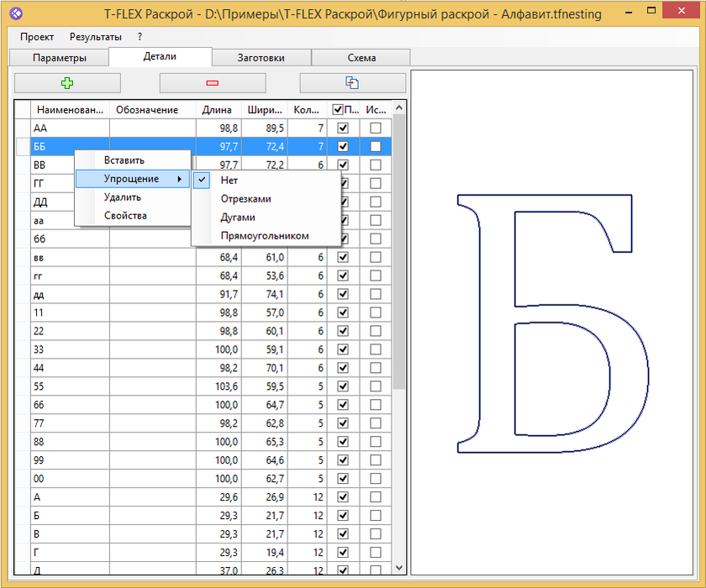Click the table scrollbar up arrow
The width and height of the screenshot is (706, 588).
399,108
